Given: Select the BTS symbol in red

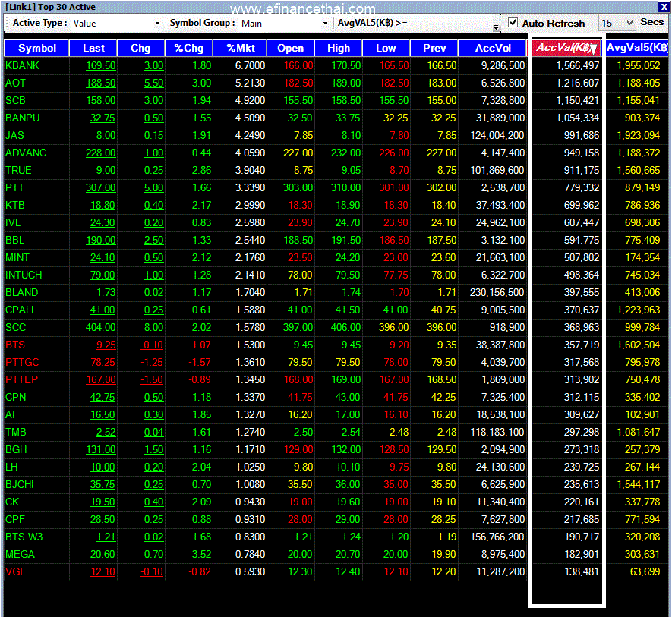Looking at the screenshot, I should tap(15, 345).
